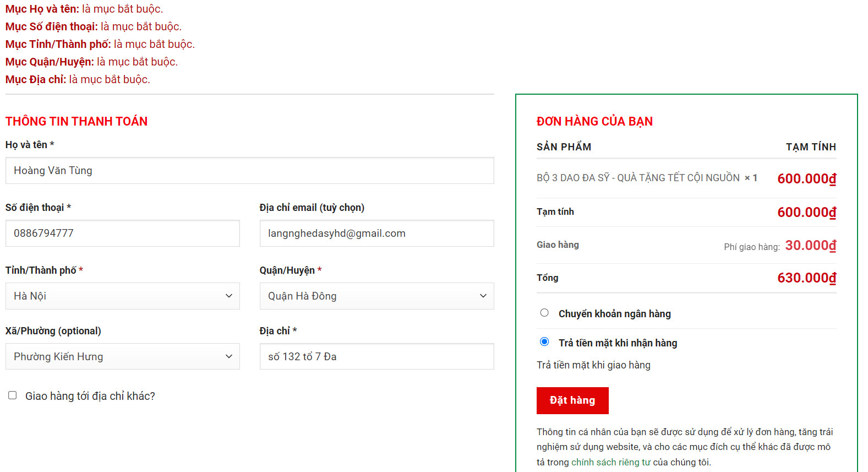Click the Giao hàng tới địa chỉ khác label
Viewport: 868px width, 472px height.
coord(90,396)
